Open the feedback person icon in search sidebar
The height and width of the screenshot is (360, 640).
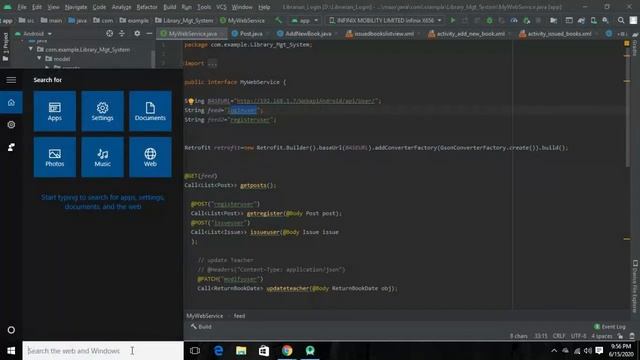(11, 147)
